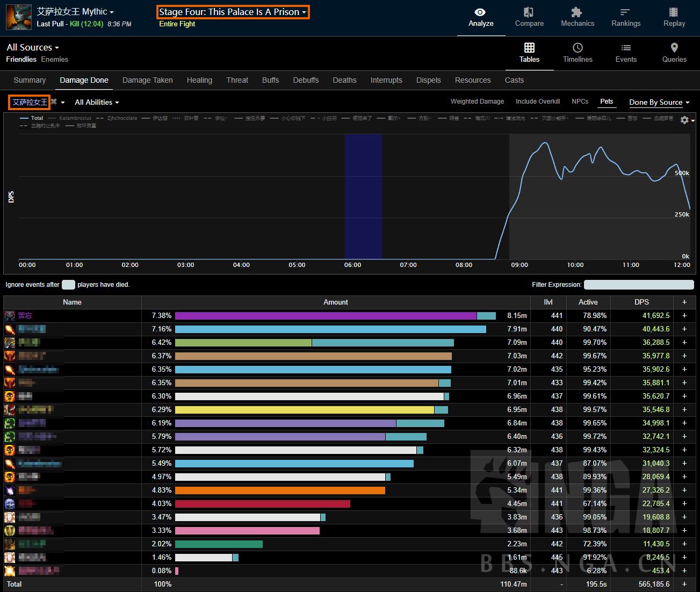Open the Compare icon in header
Screen dimensions: 700x592
(529, 12)
